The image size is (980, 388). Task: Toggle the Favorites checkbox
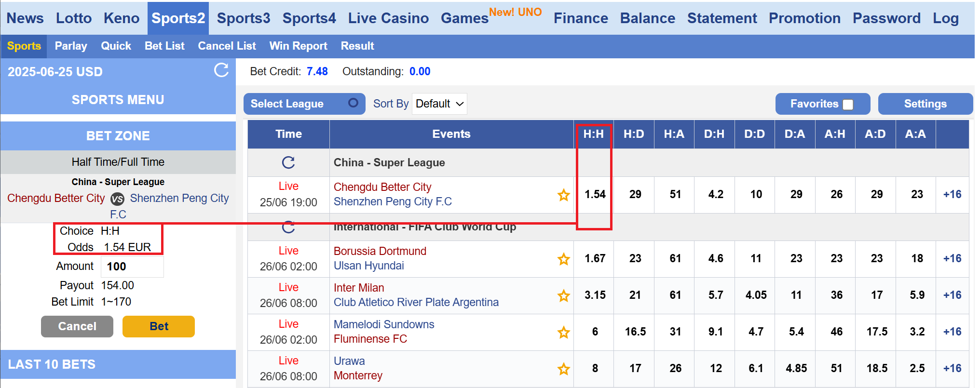click(x=848, y=105)
